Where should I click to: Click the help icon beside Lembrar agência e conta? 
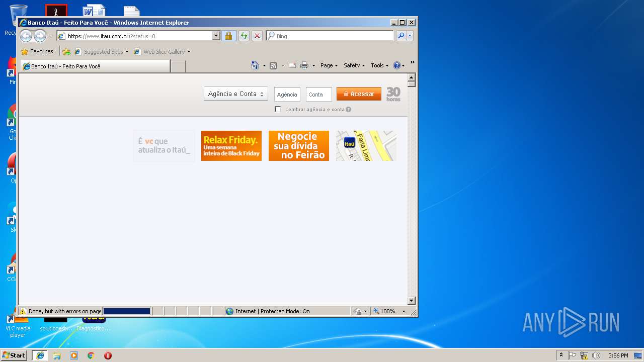click(x=348, y=109)
